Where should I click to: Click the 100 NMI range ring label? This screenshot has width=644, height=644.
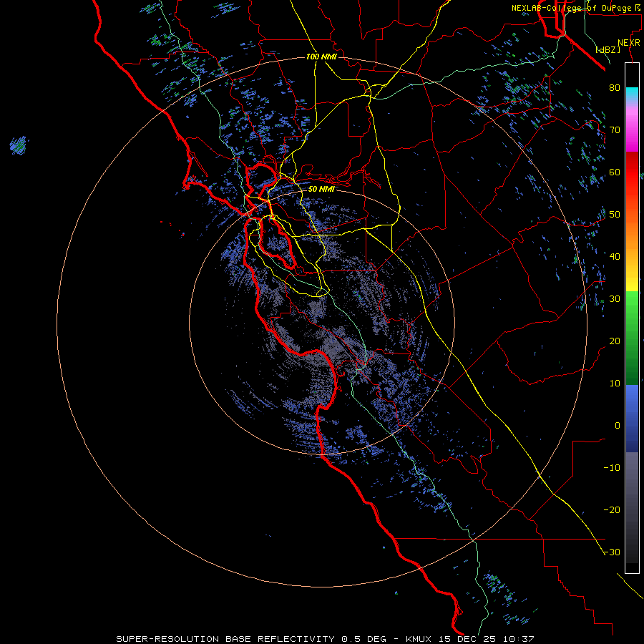tap(321, 57)
